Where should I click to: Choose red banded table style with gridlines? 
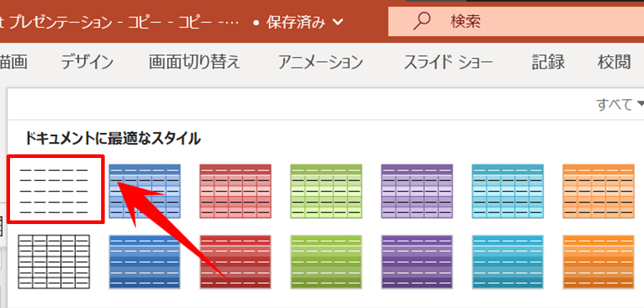coord(235,191)
